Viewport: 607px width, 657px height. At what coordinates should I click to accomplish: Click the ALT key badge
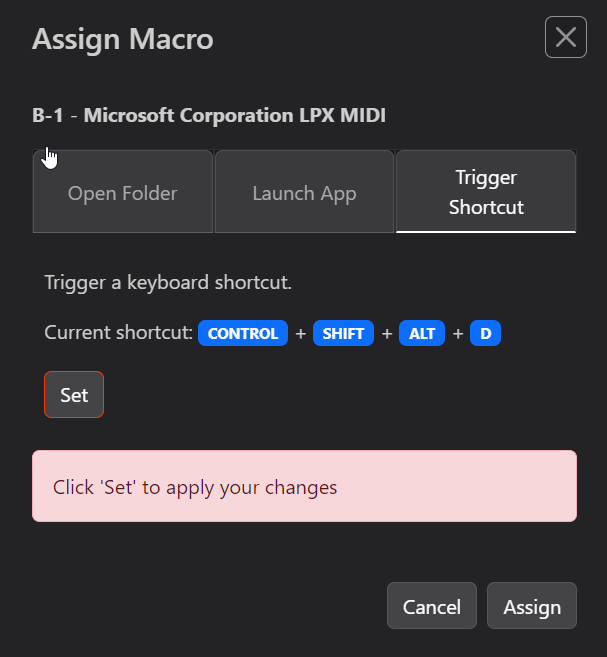422,334
